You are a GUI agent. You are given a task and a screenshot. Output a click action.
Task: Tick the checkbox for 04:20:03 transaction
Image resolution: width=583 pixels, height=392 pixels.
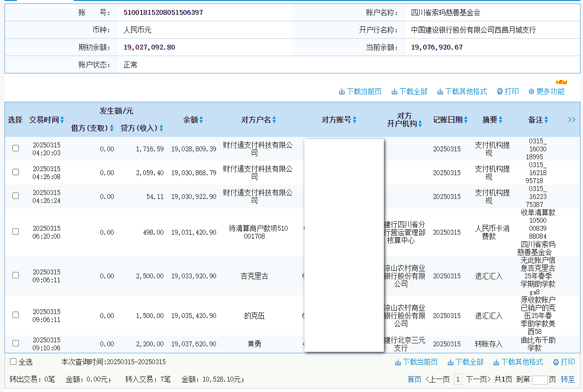(x=16, y=148)
